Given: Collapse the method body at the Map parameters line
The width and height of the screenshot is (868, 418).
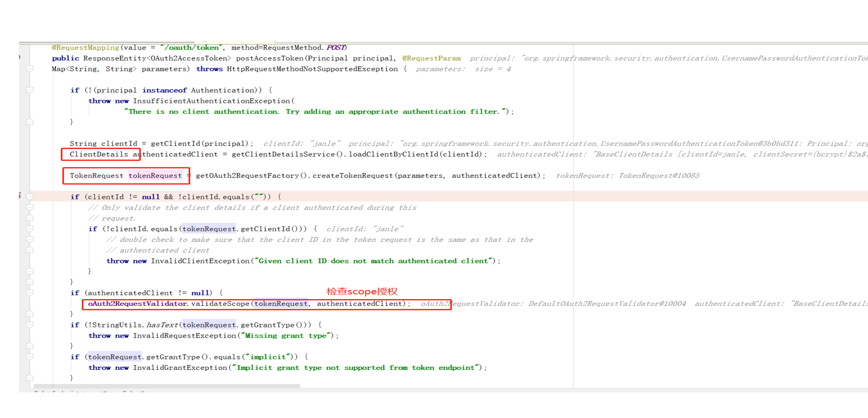Looking at the screenshot, I should [30, 69].
